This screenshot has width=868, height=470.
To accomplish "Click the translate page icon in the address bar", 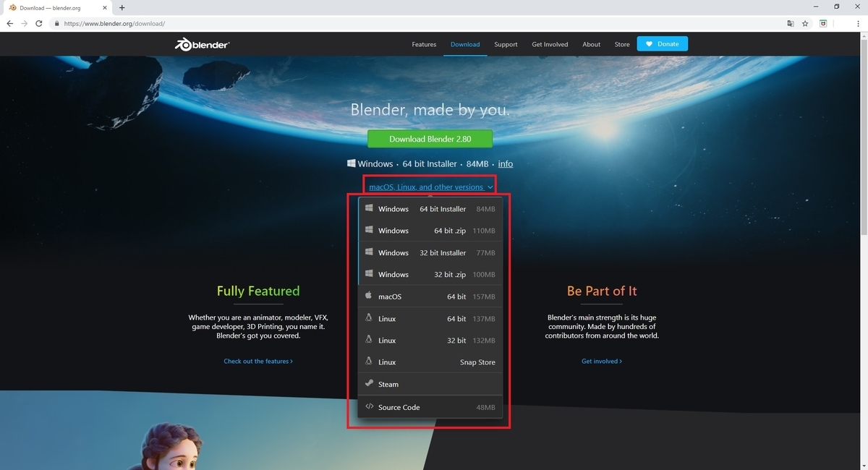I will pos(791,23).
